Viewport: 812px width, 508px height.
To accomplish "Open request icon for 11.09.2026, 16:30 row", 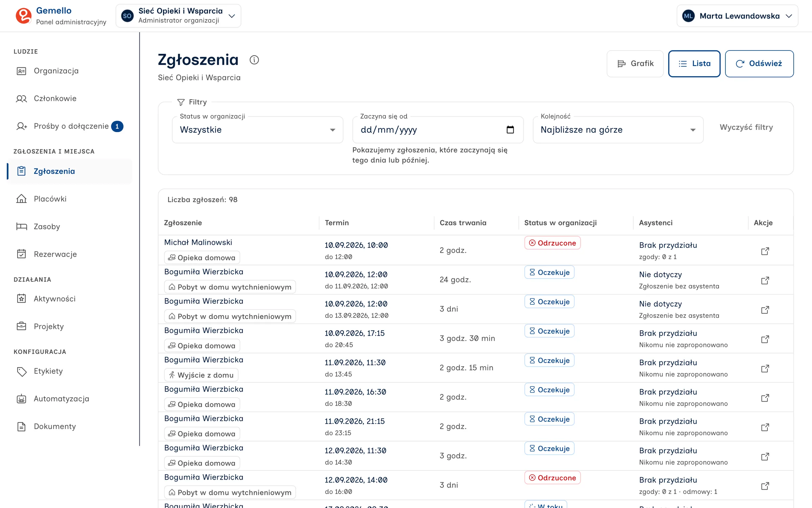I will point(765,398).
